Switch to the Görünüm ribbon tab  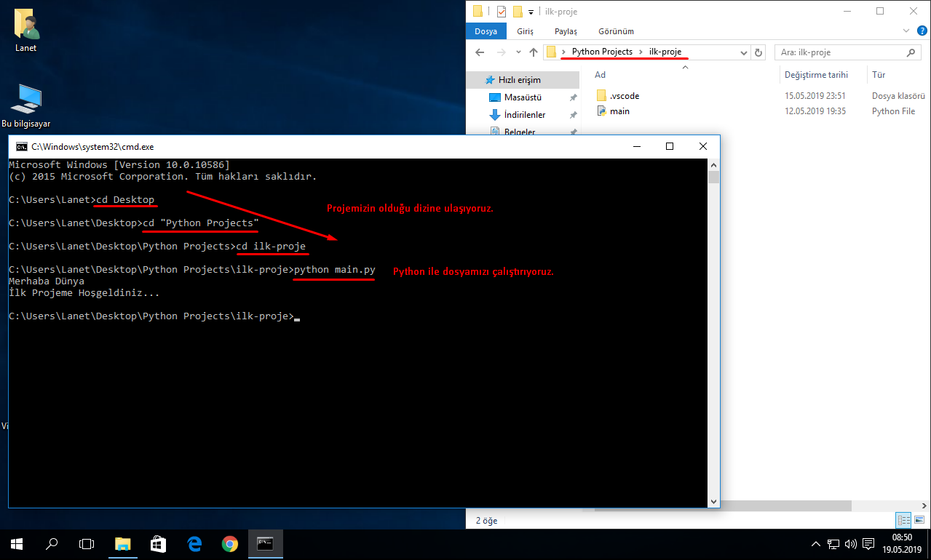coord(616,31)
